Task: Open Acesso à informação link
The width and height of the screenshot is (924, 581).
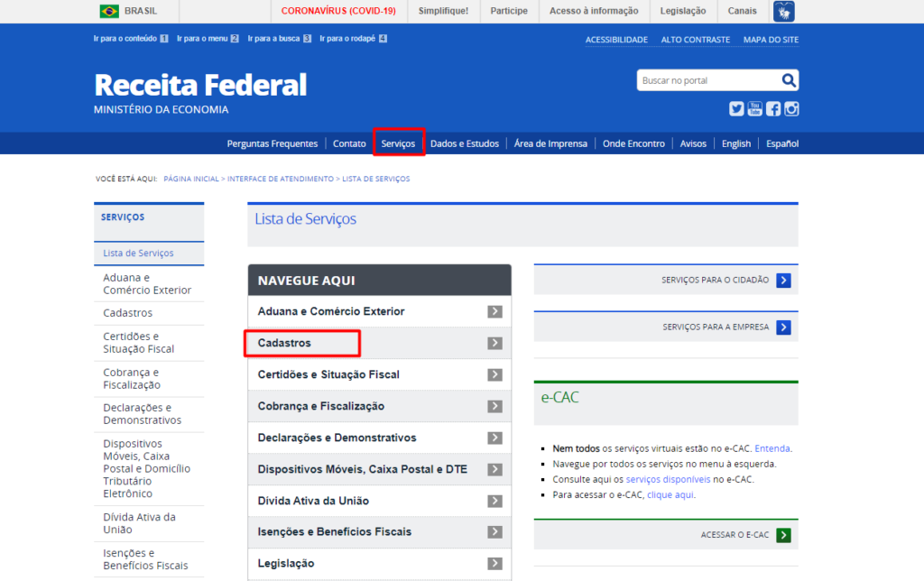Action: [594, 11]
